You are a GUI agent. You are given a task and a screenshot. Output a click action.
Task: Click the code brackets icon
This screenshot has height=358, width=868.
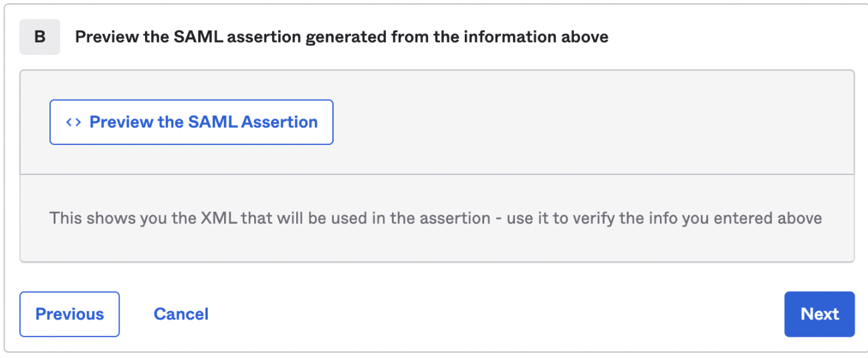click(74, 122)
